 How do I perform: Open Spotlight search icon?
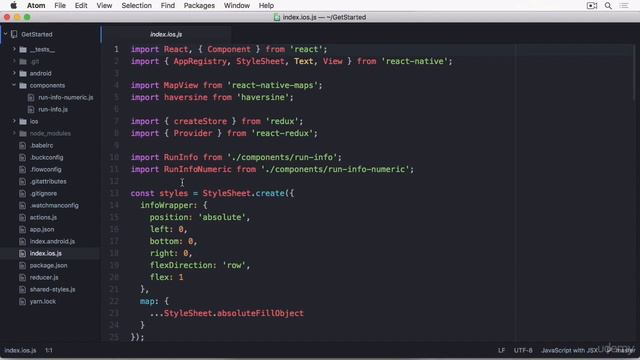(608, 5)
